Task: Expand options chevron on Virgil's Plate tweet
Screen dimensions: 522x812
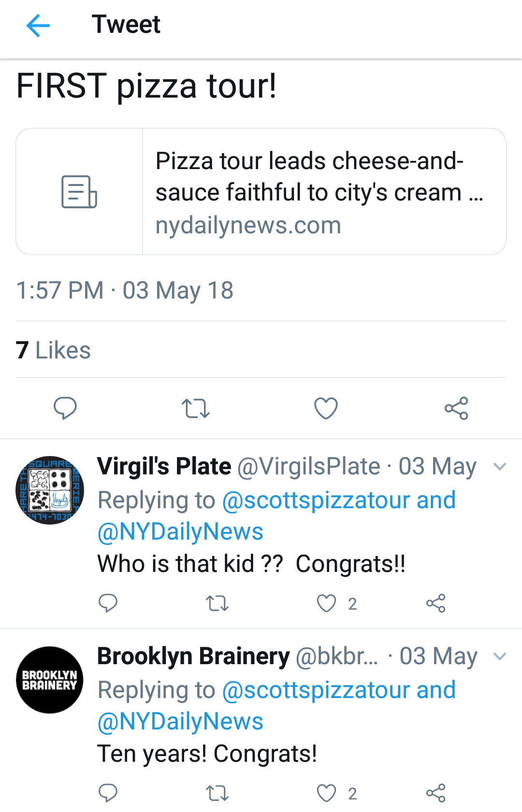Action: (x=500, y=467)
